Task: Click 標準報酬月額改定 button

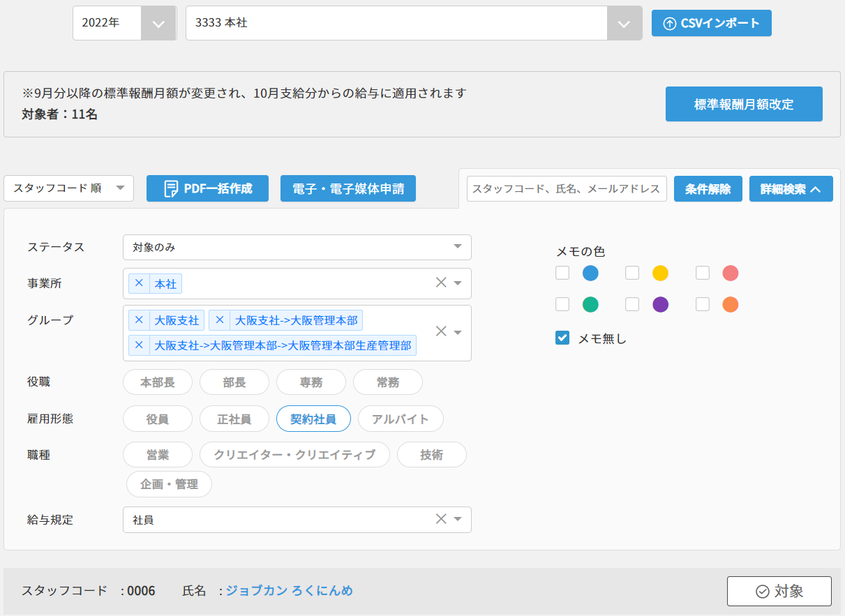Action: 744,104
